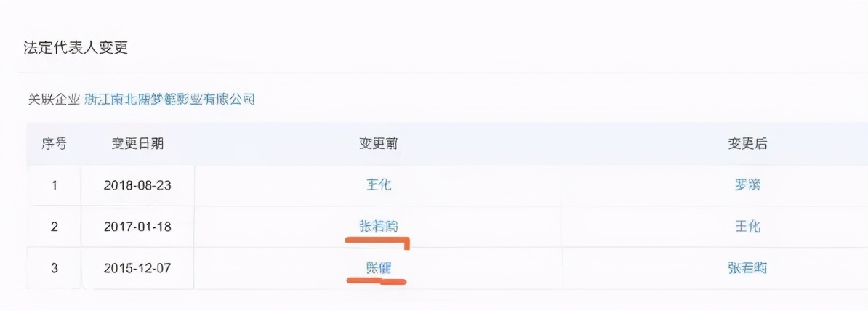
Task: Click the 关联企业 label
Action: click(52, 99)
